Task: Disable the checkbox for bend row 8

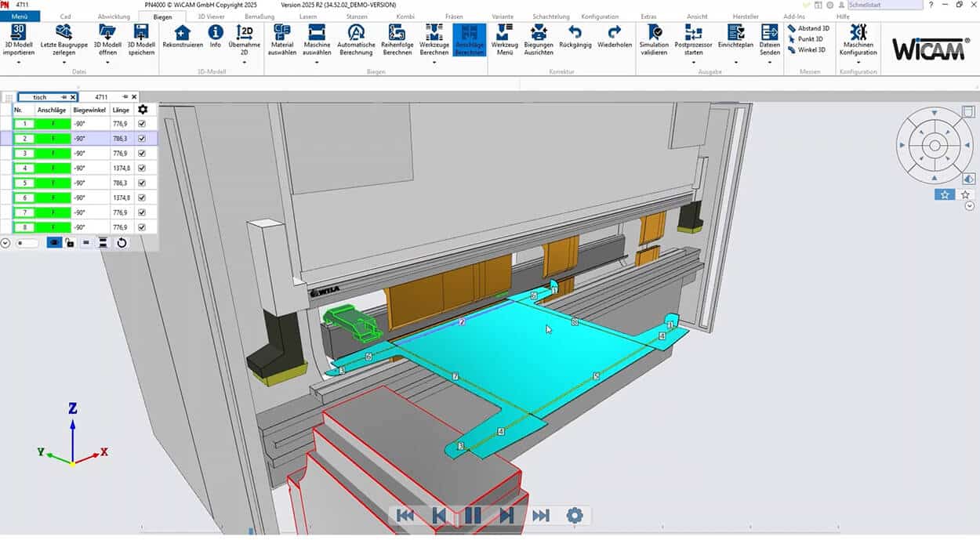Action: click(x=142, y=227)
